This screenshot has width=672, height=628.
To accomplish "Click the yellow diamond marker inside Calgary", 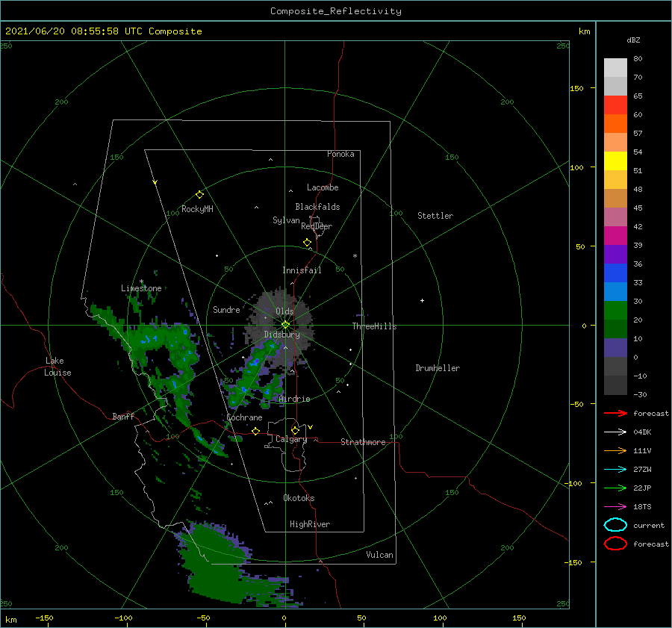I will click(x=295, y=430).
